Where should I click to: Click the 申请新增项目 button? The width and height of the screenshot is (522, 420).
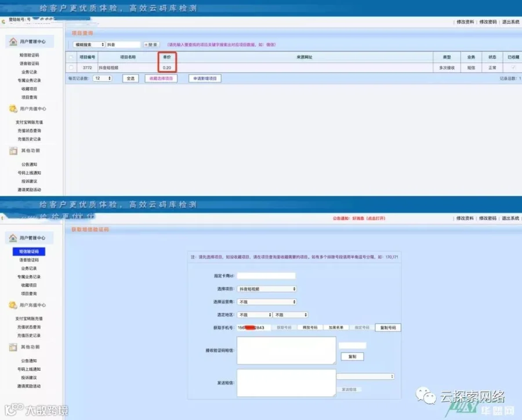tap(205, 78)
